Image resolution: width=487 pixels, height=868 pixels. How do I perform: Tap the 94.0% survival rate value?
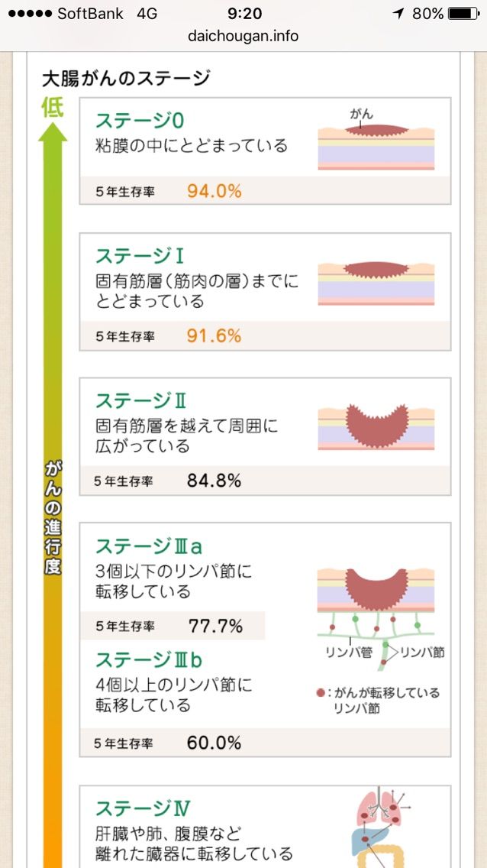(x=214, y=191)
